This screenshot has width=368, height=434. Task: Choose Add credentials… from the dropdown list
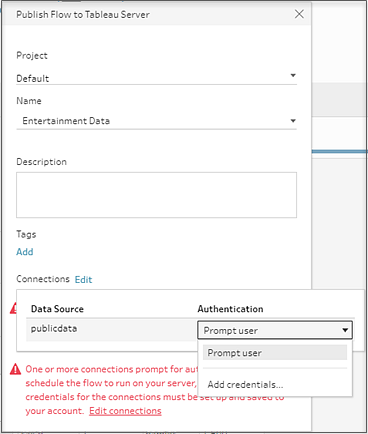tap(245, 385)
